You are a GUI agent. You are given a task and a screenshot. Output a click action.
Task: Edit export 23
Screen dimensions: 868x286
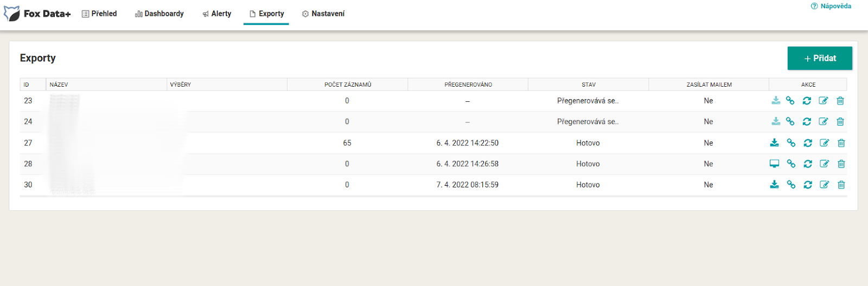click(x=824, y=101)
